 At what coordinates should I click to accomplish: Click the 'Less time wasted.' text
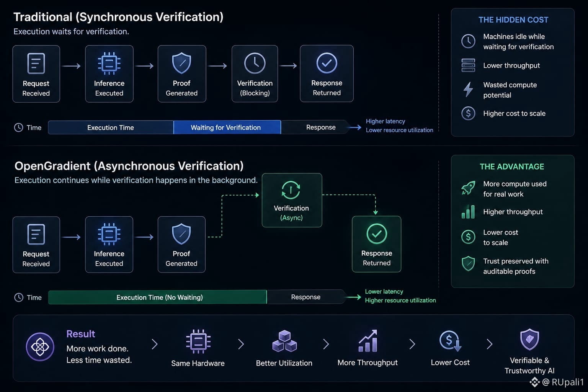[99, 360]
